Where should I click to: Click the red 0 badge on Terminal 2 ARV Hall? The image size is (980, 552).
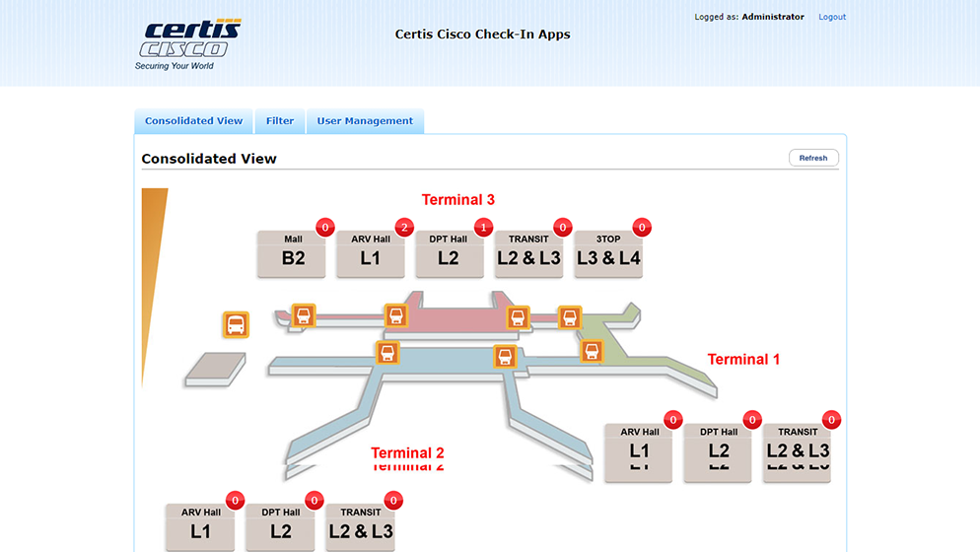(x=235, y=500)
